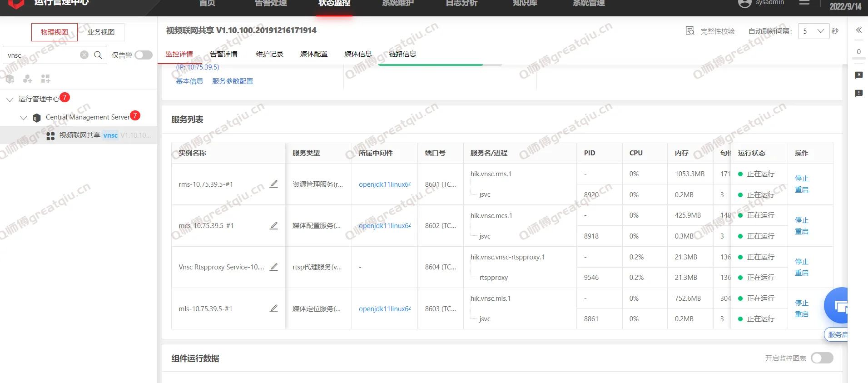868x383 pixels.
Task: Click edit pencil for Vnsc Rtspproxy Service
Action: click(273, 267)
